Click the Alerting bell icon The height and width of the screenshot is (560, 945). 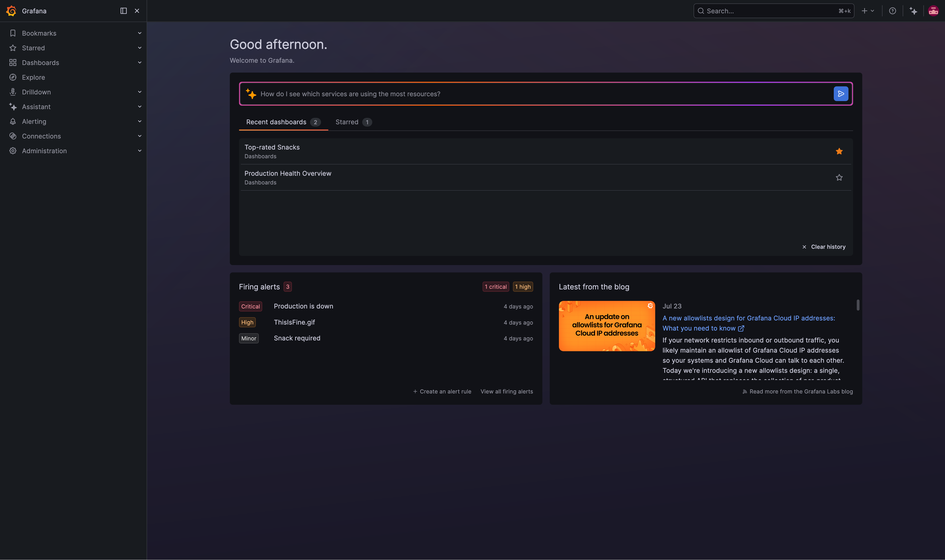[13, 122]
